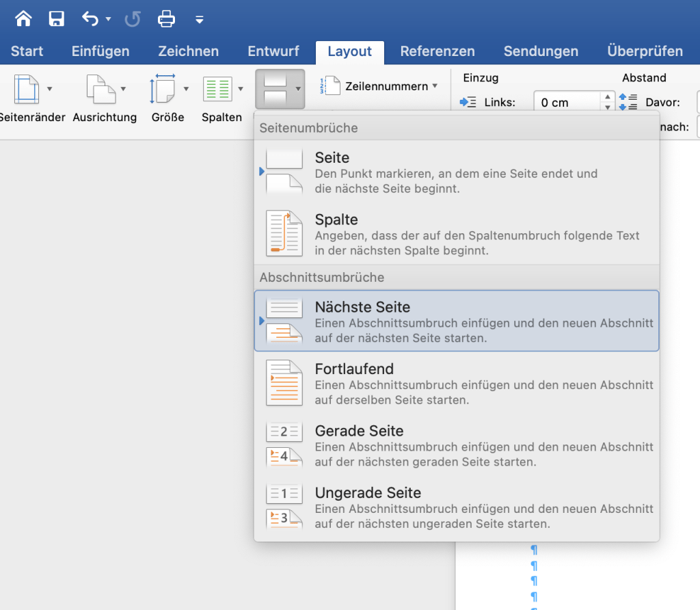The height and width of the screenshot is (610, 700).
Task: Open the Seitenränder margins icon
Action: point(27,90)
